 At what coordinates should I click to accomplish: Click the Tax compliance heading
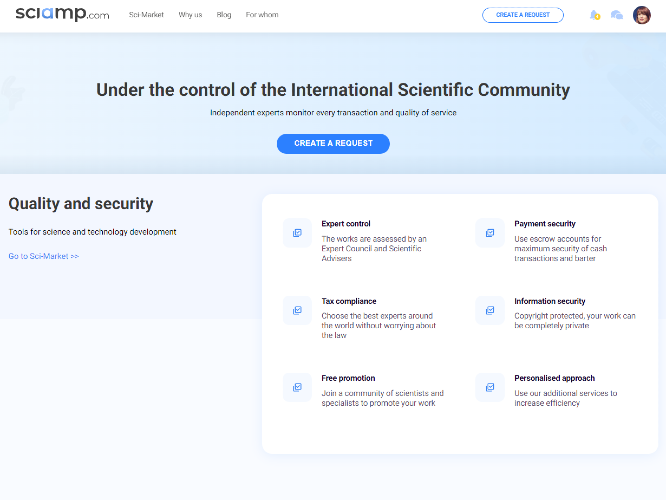349,301
